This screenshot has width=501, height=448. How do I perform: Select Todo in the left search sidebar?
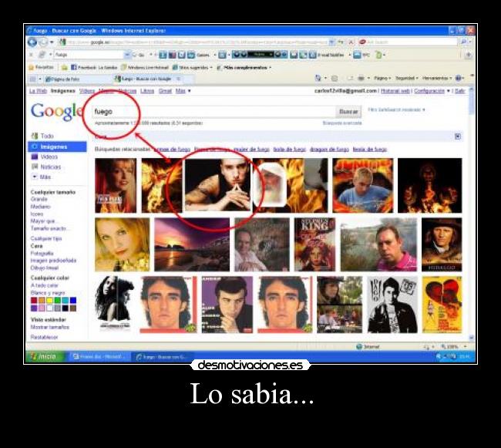coord(47,136)
